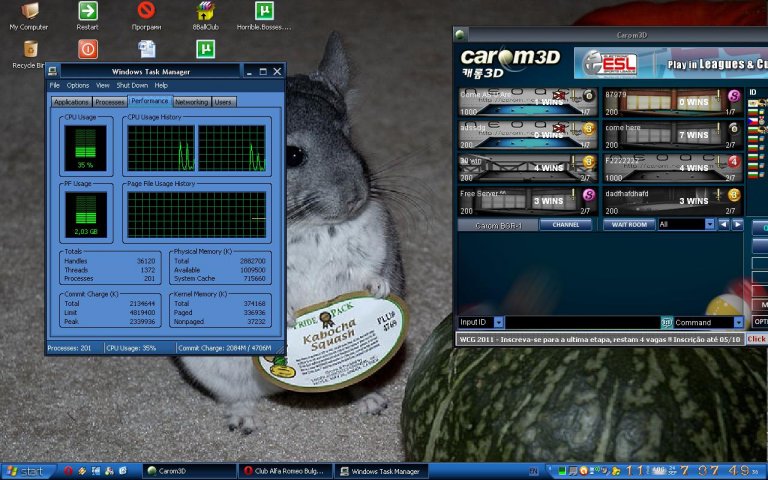Click the red power shortcut icon
This screenshot has width=768, height=480.
(88, 49)
